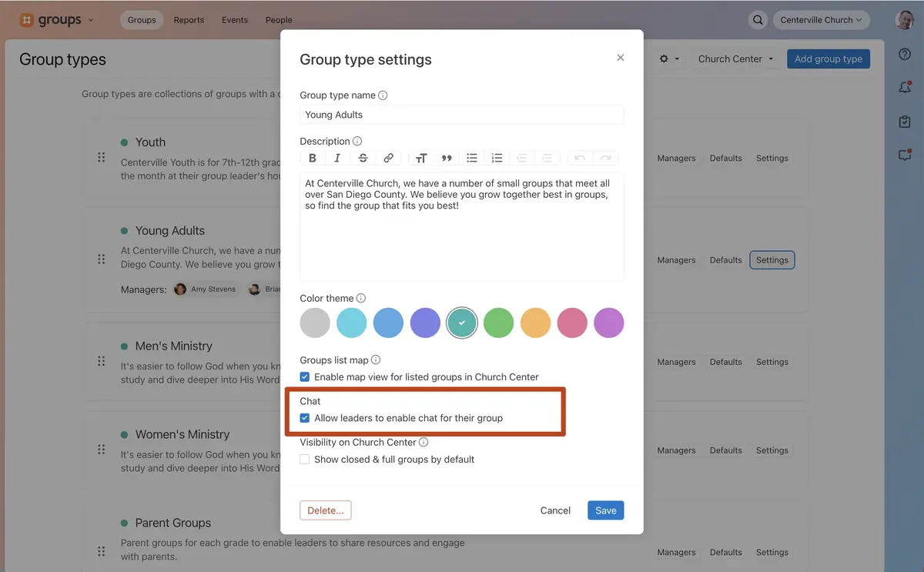The height and width of the screenshot is (572, 924).
Task: Insert a link in the description
Action: click(x=389, y=158)
